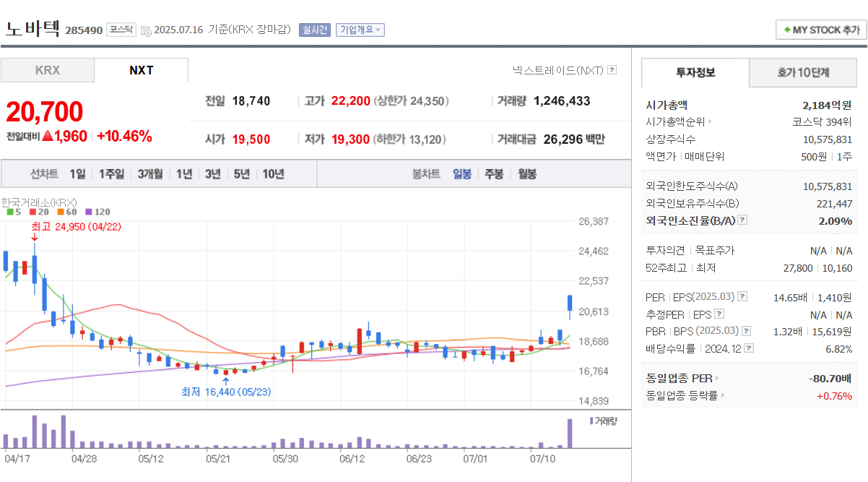Viewport: 868px width, 482px height.
Task: Select the 호가10단계 tab
Action: 803,72
